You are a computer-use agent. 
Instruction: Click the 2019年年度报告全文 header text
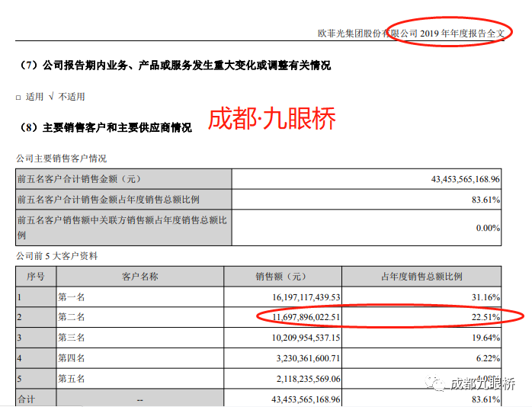pos(462,34)
